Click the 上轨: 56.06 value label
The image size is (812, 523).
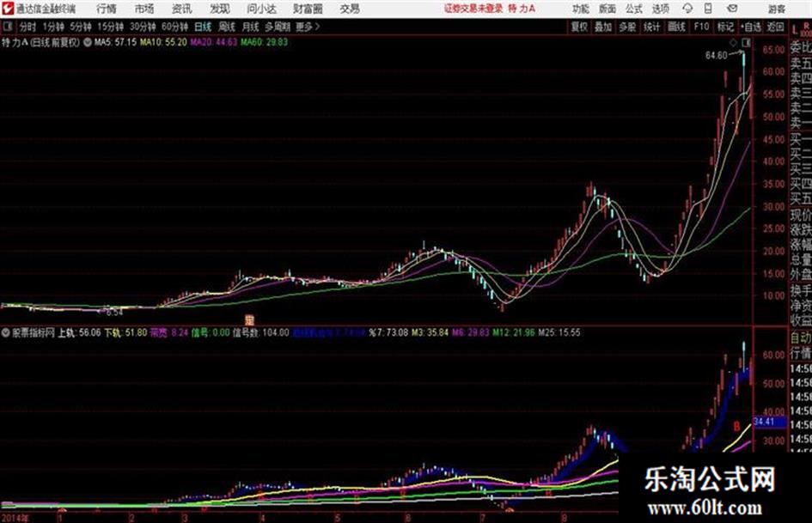(79, 333)
